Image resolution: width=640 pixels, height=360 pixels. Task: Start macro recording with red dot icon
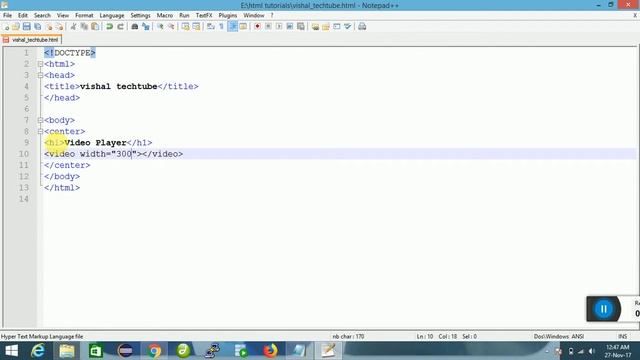coord(258,27)
